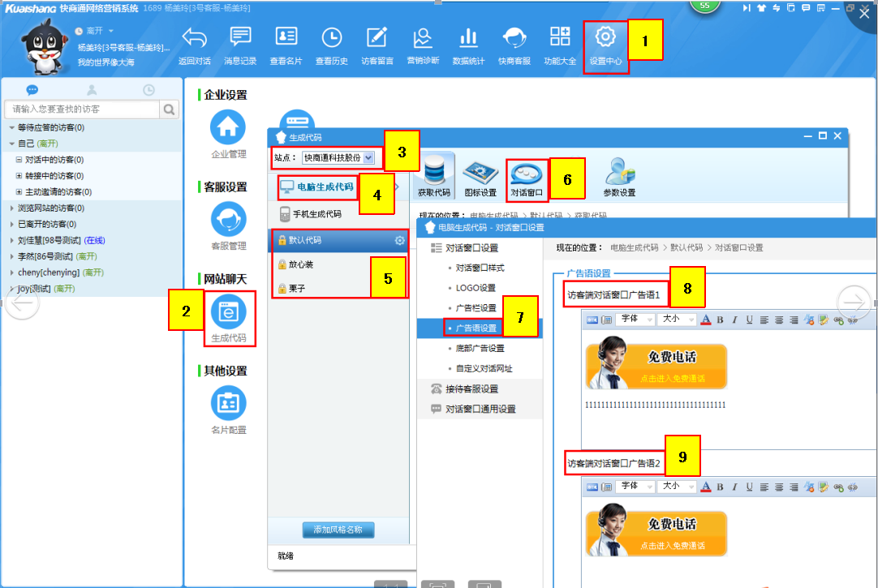The image size is (878, 588).
Task: Open 消息记录 message records
Action: [x=240, y=46]
